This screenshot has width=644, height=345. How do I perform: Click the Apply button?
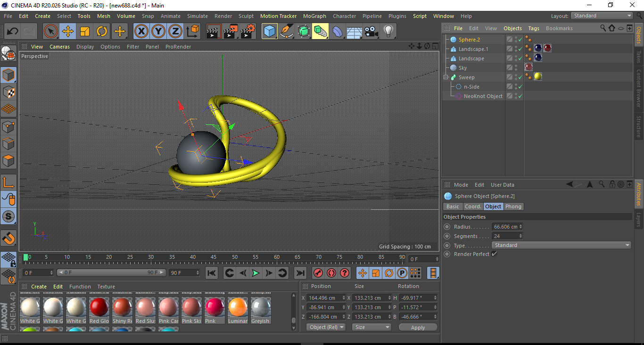(418, 327)
